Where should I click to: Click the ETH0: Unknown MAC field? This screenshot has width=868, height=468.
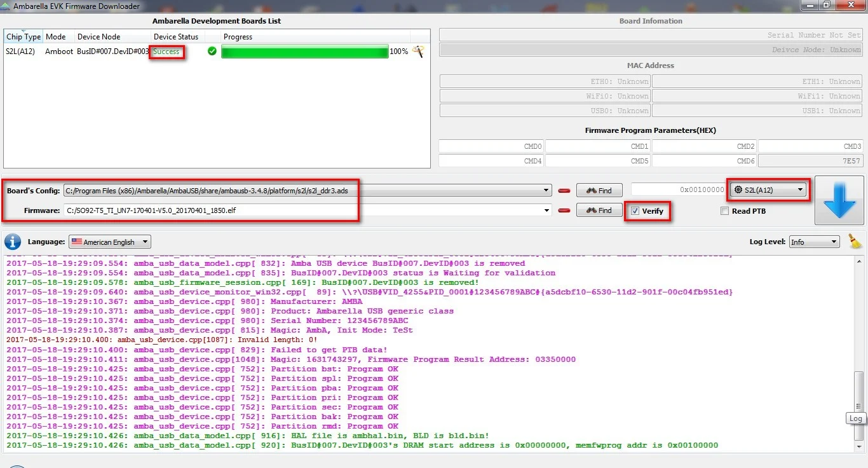(545, 81)
